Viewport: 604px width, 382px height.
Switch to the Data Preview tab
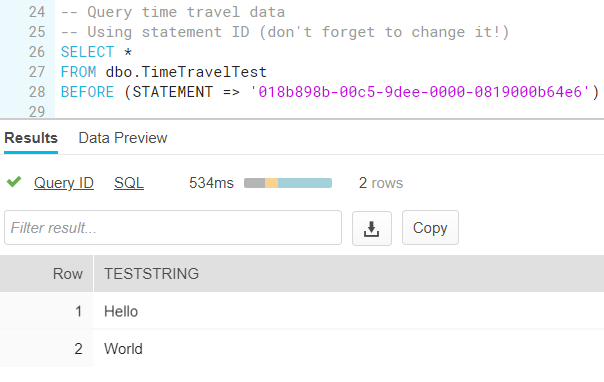(123, 138)
